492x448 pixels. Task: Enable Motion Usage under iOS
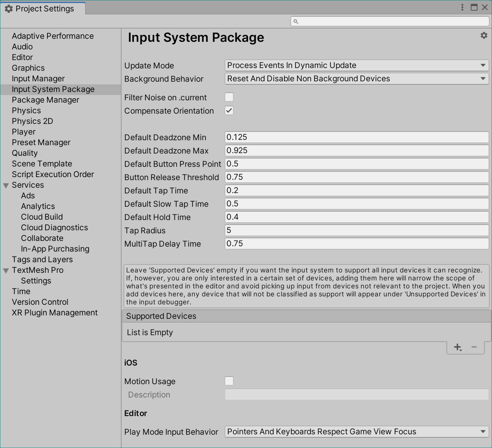(229, 381)
